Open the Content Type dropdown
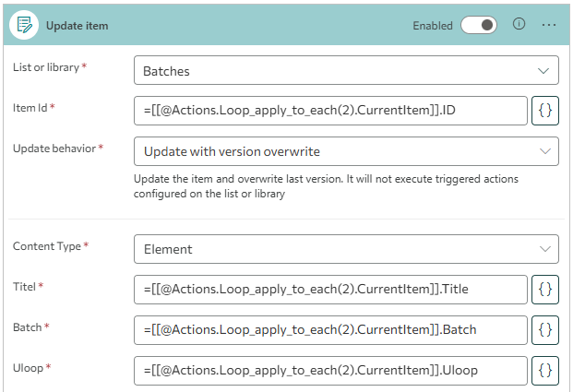The width and height of the screenshot is (573, 392). click(345, 248)
